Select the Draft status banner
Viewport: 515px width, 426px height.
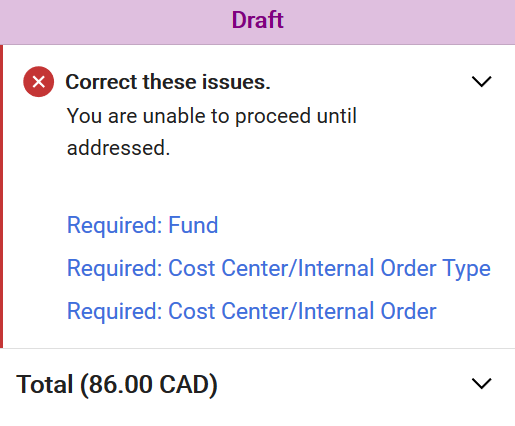pos(257,22)
